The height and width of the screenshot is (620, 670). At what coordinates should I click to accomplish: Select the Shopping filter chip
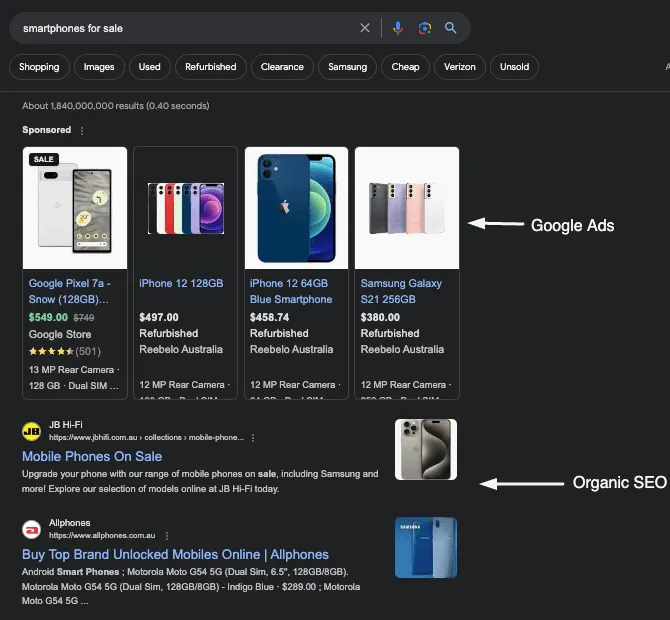pos(39,67)
